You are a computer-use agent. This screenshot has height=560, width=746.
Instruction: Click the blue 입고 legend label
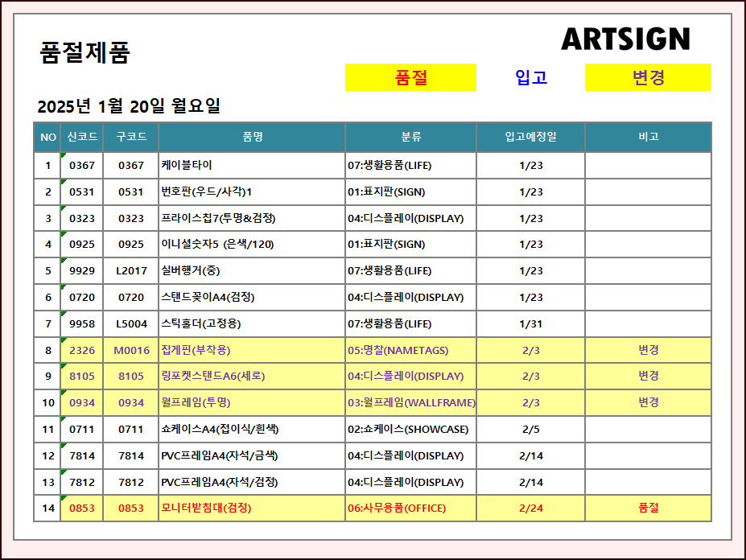click(x=531, y=77)
